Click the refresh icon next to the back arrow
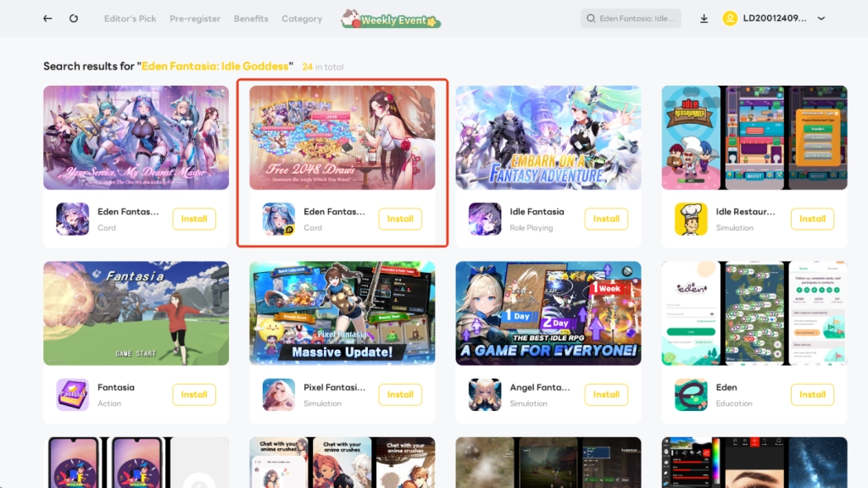Screen dimensions: 868x488 tap(73, 17)
